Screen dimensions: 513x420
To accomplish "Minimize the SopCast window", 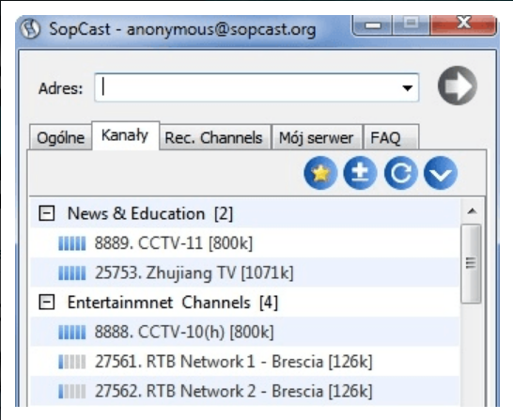I will [373, 24].
